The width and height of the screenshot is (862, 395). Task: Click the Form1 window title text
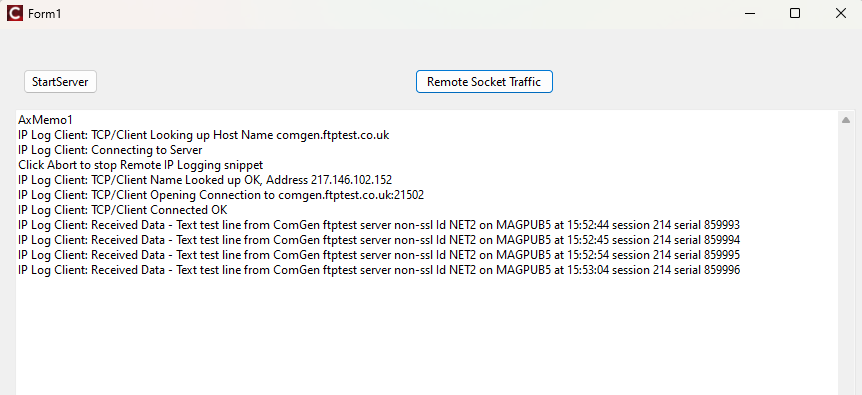[45, 14]
